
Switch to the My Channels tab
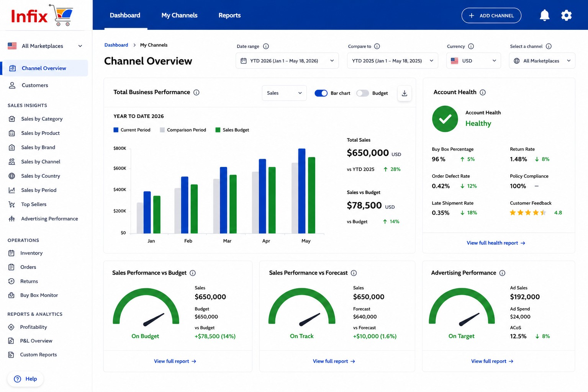(179, 15)
